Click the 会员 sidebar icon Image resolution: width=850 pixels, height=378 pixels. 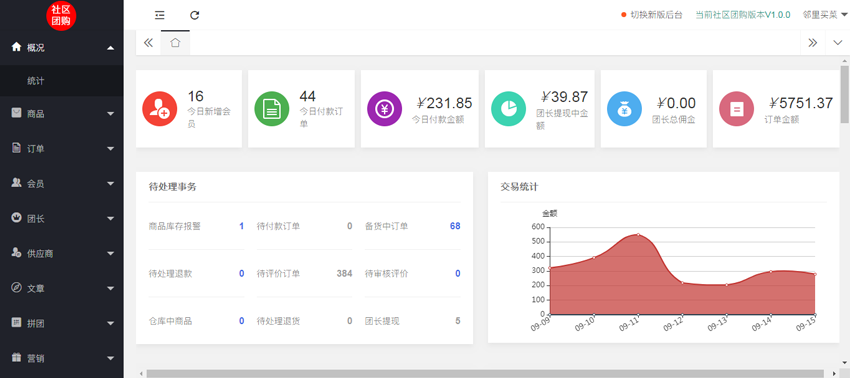tap(16, 183)
